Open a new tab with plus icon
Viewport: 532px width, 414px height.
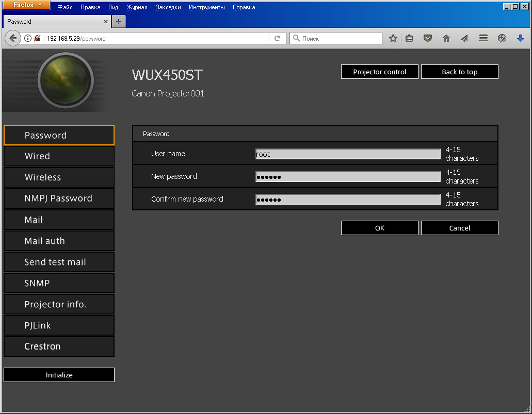pos(118,22)
